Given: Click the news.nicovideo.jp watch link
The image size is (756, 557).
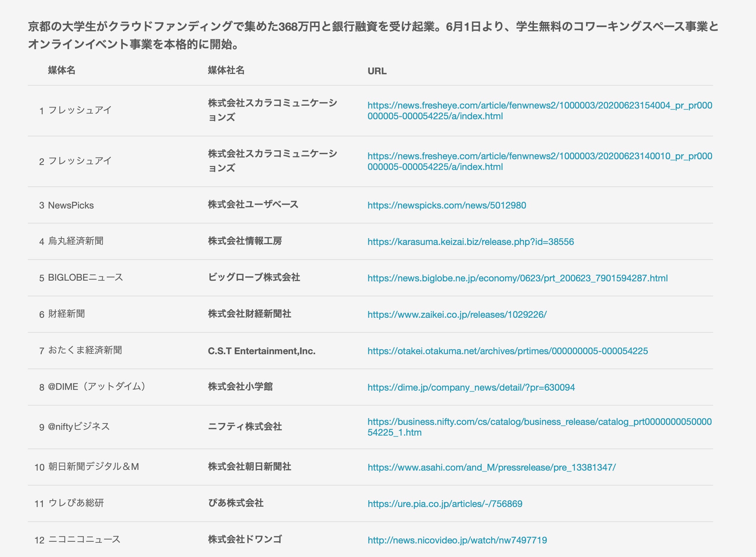Looking at the screenshot, I should 457,540.
